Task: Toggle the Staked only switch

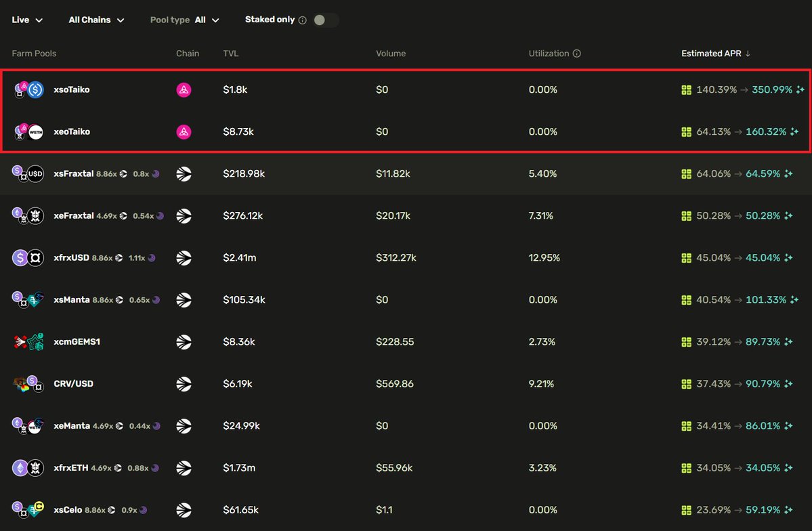Action: [x=325, y=20]
